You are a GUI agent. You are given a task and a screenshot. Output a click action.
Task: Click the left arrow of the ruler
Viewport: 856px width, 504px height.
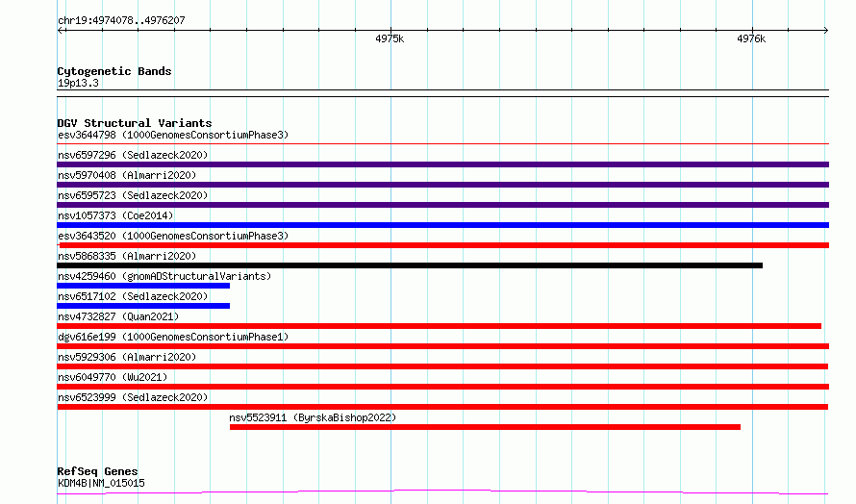tap(61, 30)
